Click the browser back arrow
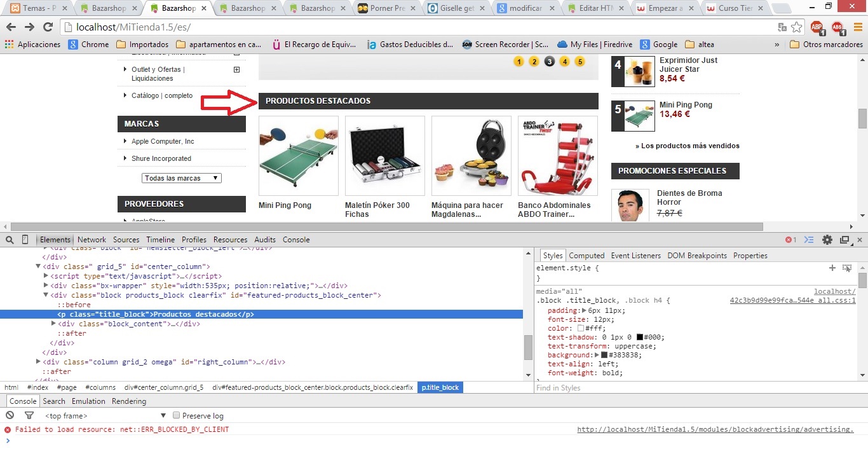Image resolution: width=868 pixels, height=463 pixels. point(11,27)
